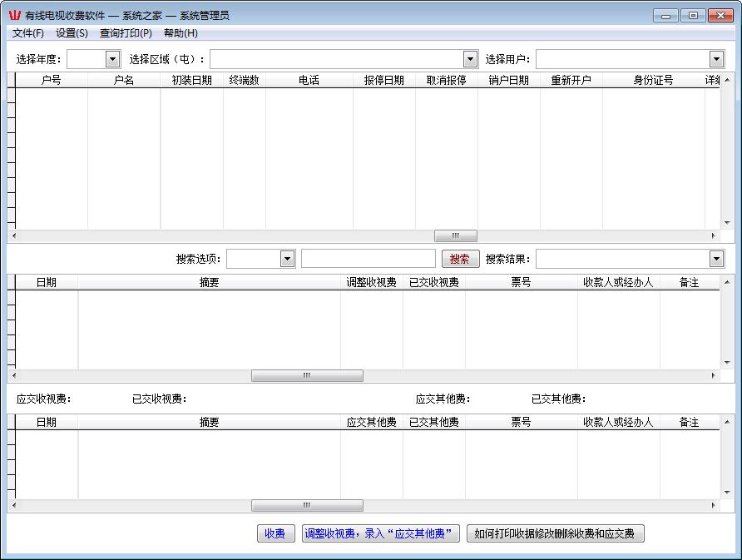742x560 pixels.
Task: Click the 已交其他费 column header
Action: (434, 422)
